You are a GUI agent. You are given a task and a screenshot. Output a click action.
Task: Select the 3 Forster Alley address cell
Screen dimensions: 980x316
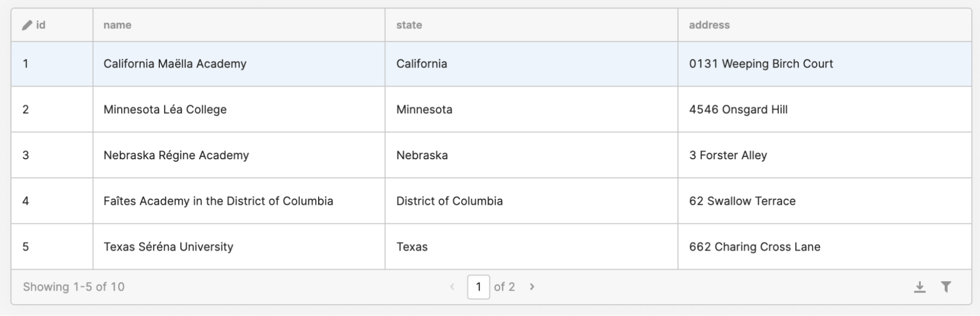pyautogui.click(x=728, y=155)
